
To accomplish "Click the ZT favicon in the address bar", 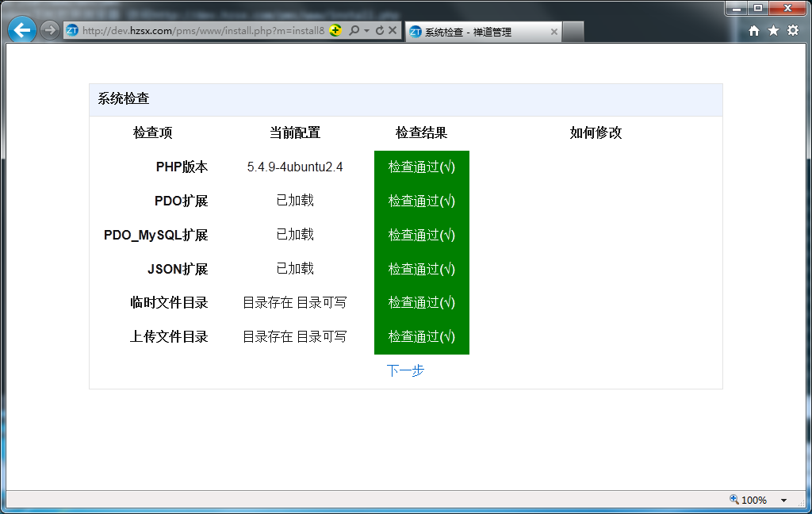I will click(72, 31).
